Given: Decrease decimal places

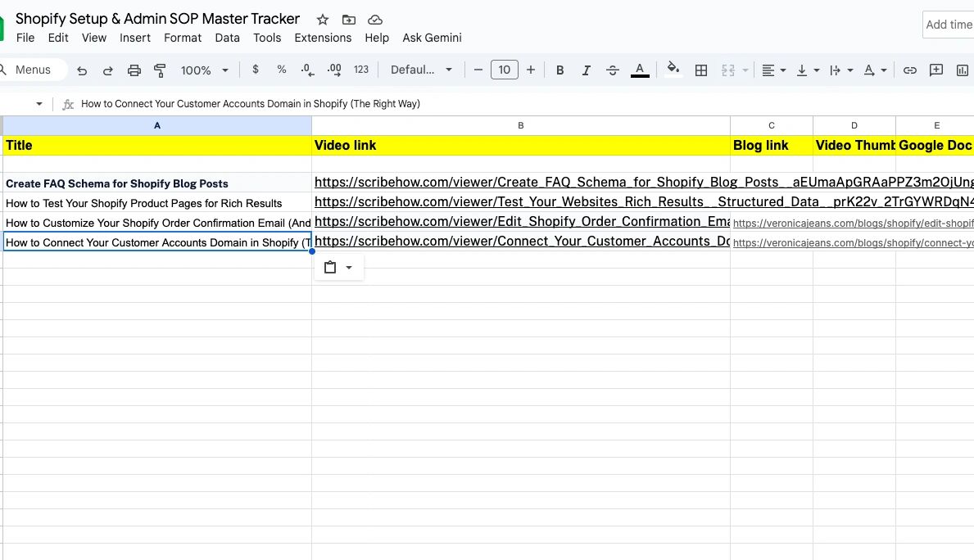Looking at the screenshot, I should coord(307,70).
